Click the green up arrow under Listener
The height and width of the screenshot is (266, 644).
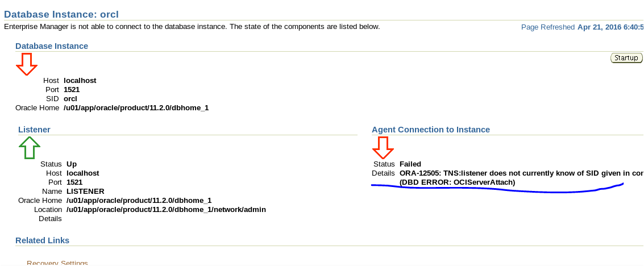click(x=30, y=148)
